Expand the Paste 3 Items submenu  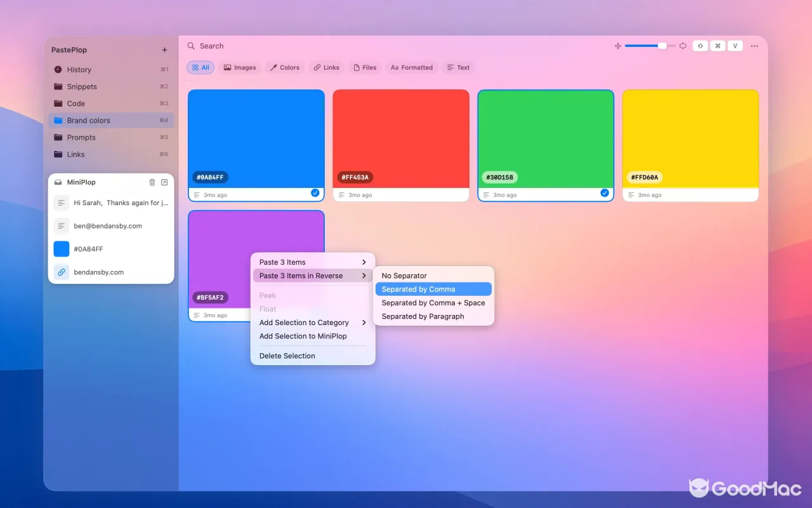[313, 262]
